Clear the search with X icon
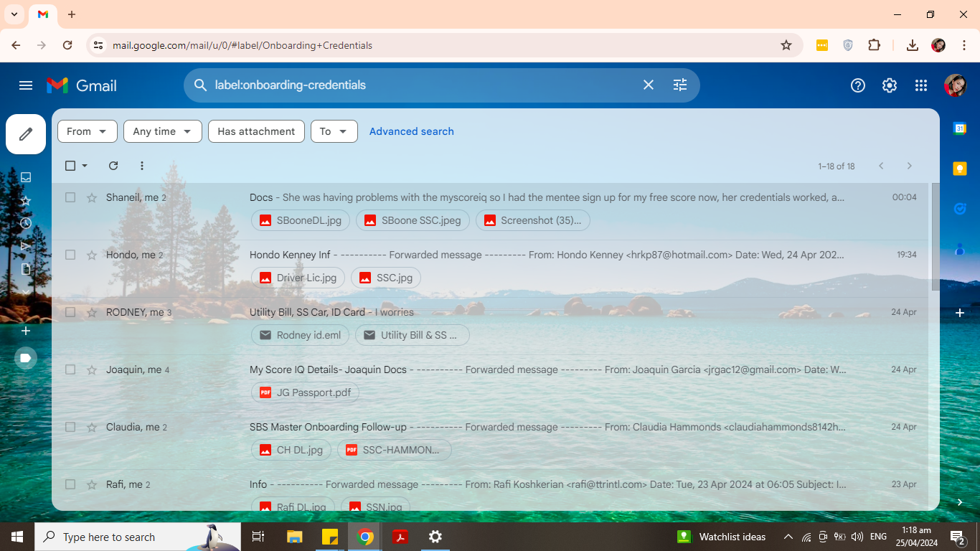 tap(649, 85)
